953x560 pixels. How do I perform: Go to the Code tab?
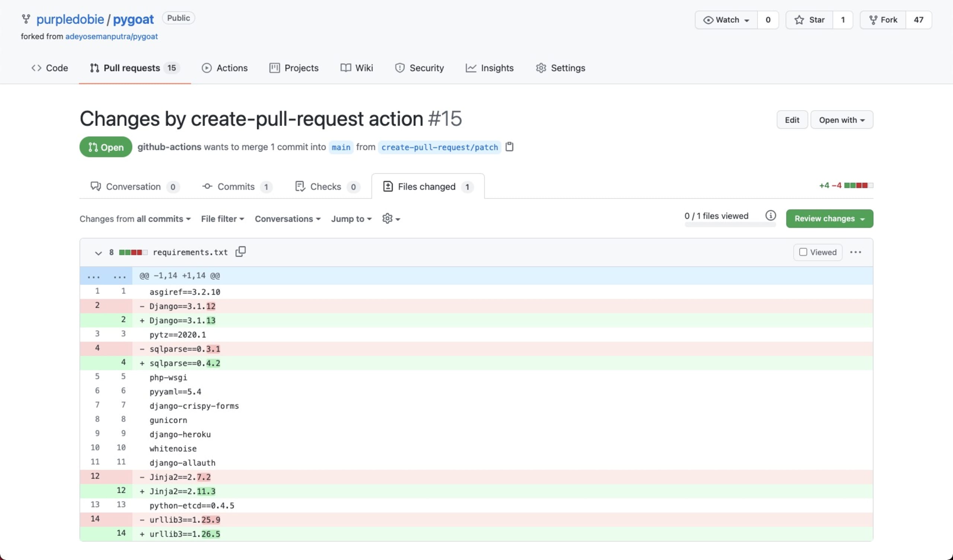coord(50,68)
